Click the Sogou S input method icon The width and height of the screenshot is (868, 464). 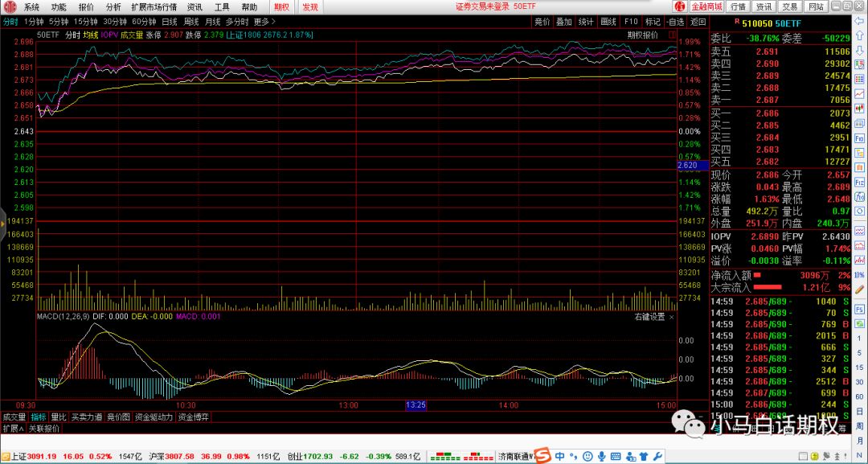click(544, 456)
